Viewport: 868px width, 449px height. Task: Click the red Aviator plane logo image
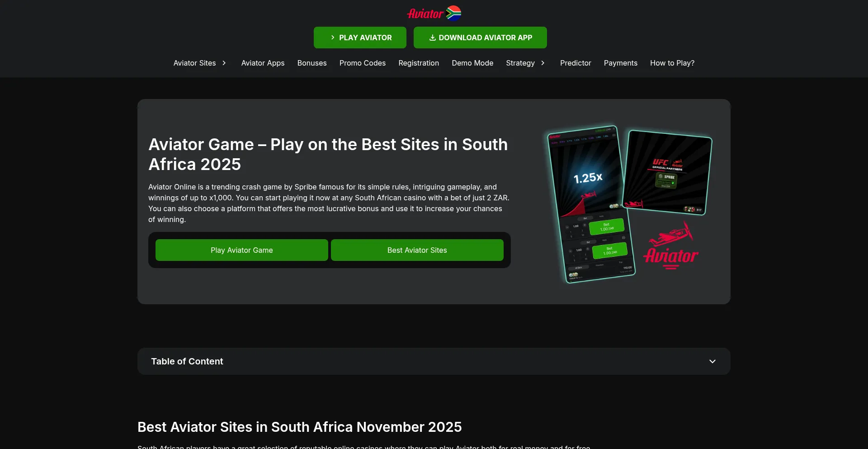coord(671,246)
